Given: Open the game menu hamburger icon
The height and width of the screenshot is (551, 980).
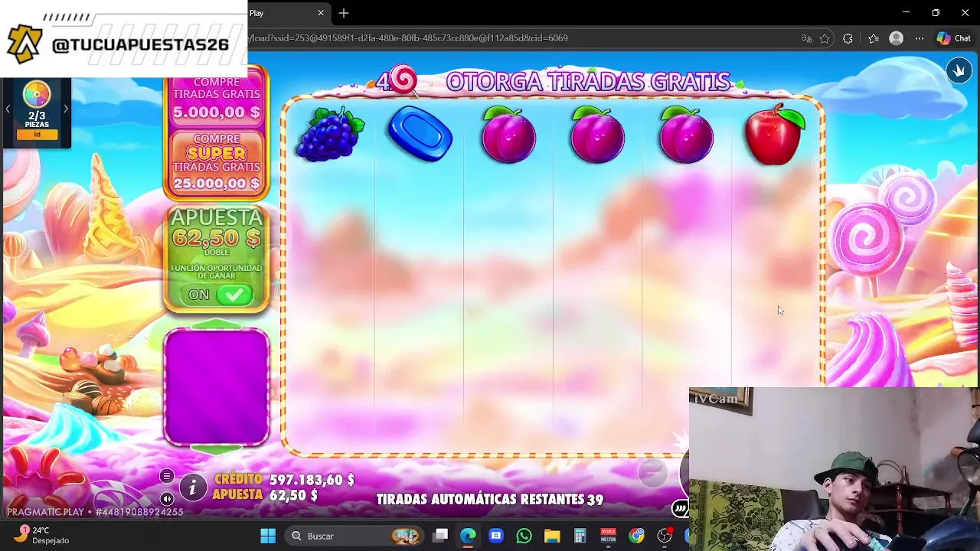Looking at the screenshot, I should (166, 477).
